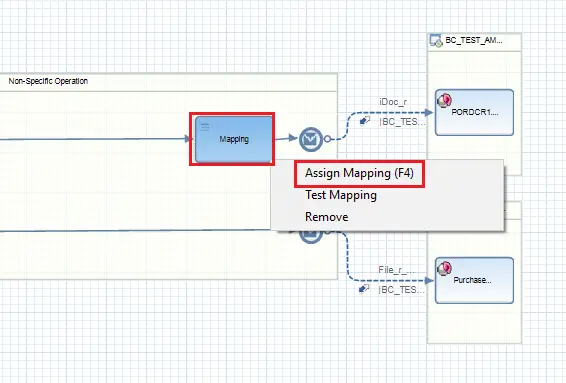Select Test Mapping menu entry
566x383 pixels.
pyautogui.click(x=341, y=195)
